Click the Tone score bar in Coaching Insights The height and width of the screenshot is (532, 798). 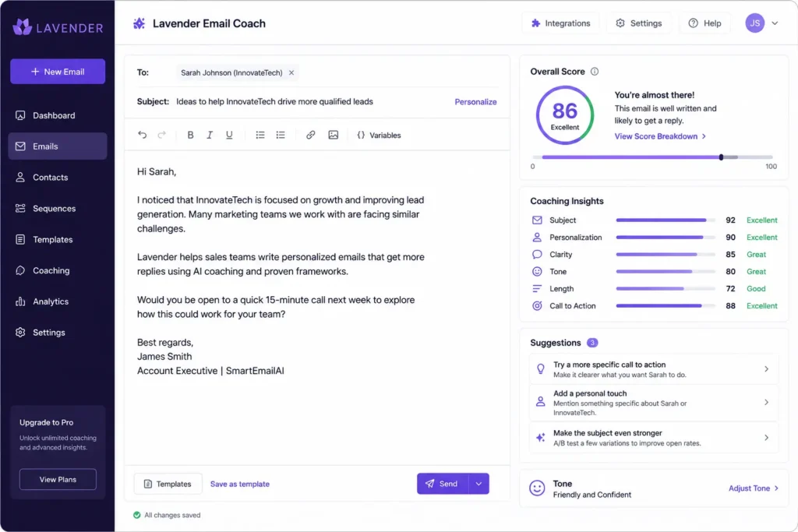[666, 272]
